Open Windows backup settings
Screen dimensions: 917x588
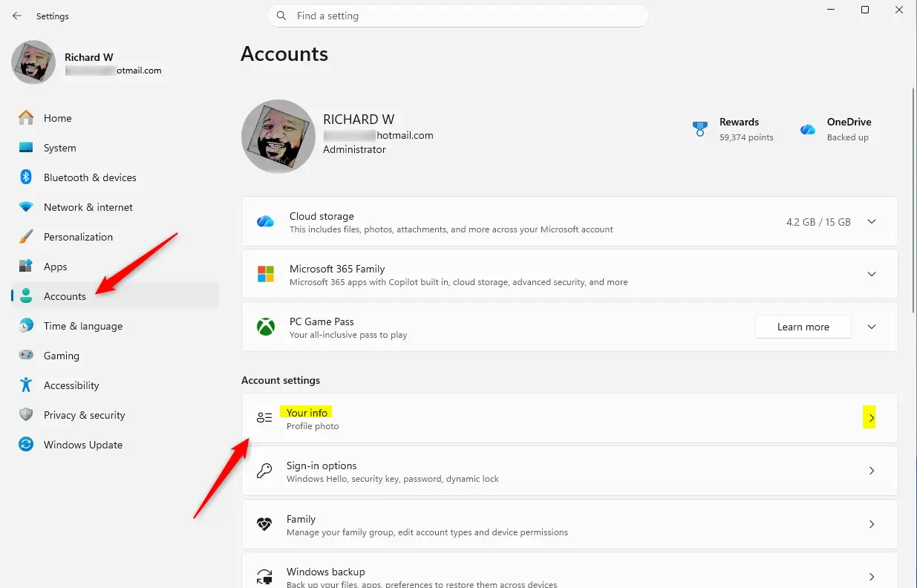point(570,570)
